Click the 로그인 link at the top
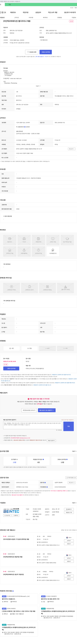This screenshot has height=644, width=77. 72,8
